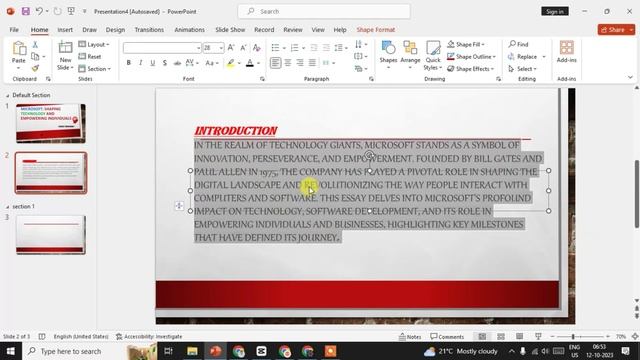The width and height of the screenshot is (640, 360).
Task: Click the Search box in title bar
Action: 324,11
